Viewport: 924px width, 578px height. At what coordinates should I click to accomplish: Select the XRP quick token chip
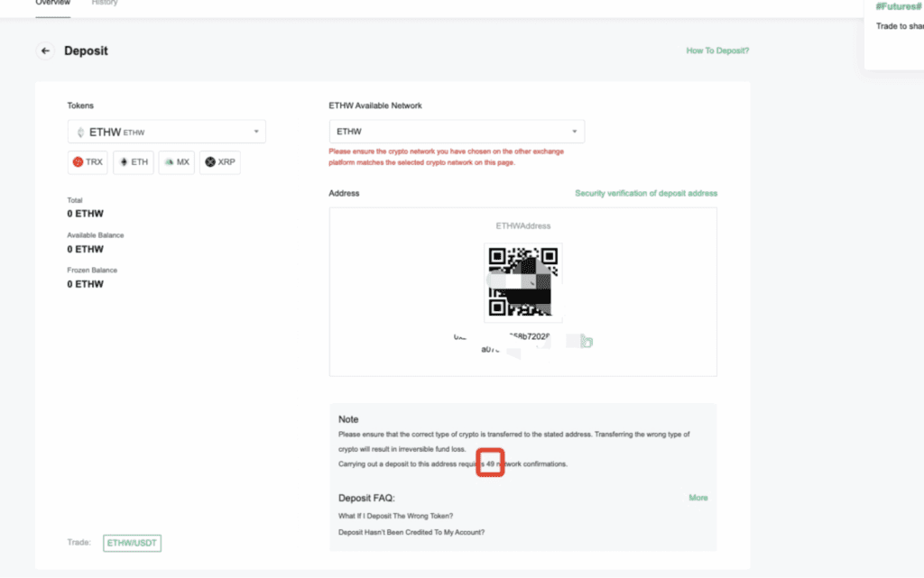(x=220, y=162)
